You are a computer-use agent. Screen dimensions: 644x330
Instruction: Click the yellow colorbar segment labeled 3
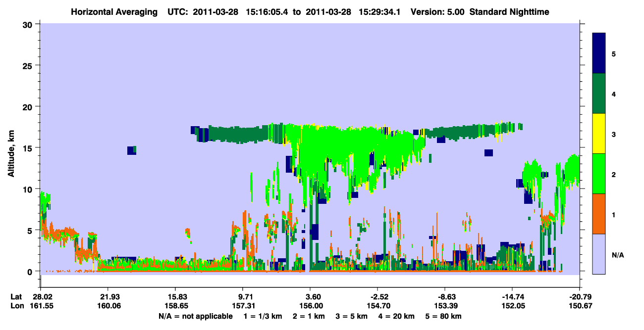click(x=599, y=134)
